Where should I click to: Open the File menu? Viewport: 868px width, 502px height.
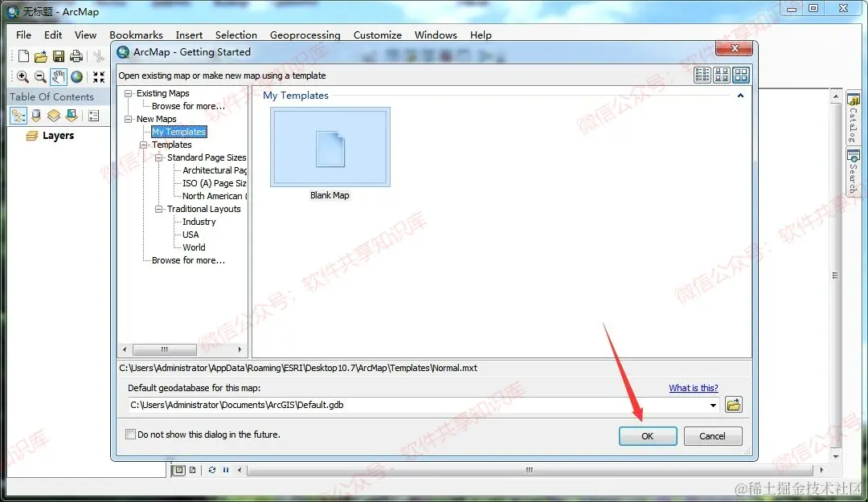(24, 35)
